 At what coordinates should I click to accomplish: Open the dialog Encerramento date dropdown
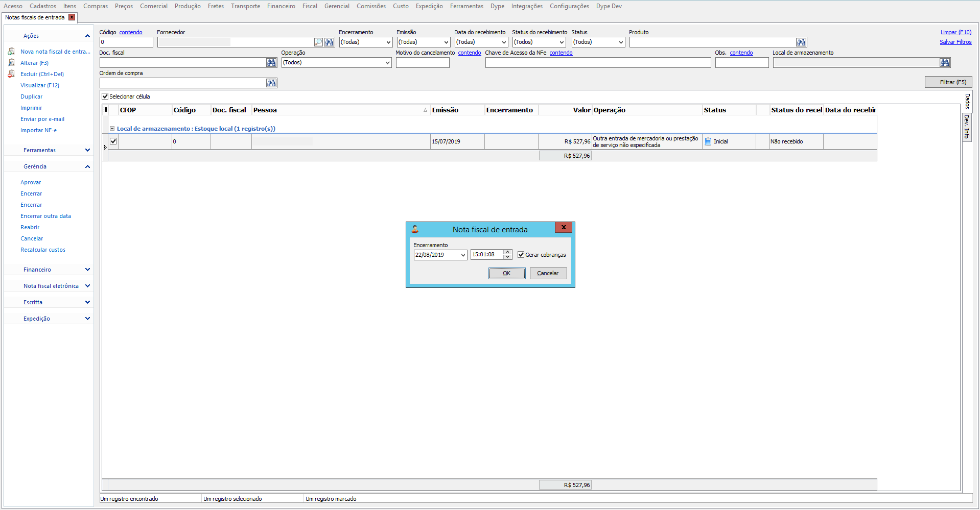463,255
